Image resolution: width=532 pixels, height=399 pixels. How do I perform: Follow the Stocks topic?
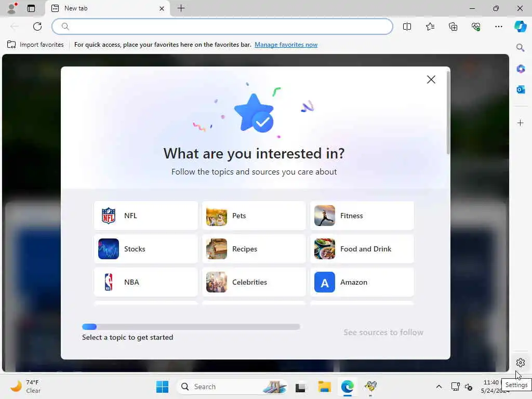(x=146, y=249)
